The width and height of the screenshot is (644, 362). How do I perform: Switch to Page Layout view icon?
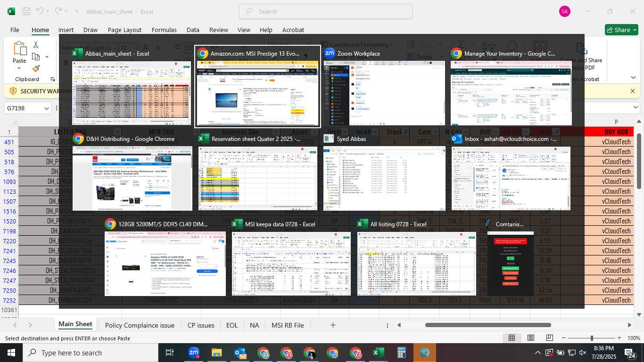pos(531,338)
